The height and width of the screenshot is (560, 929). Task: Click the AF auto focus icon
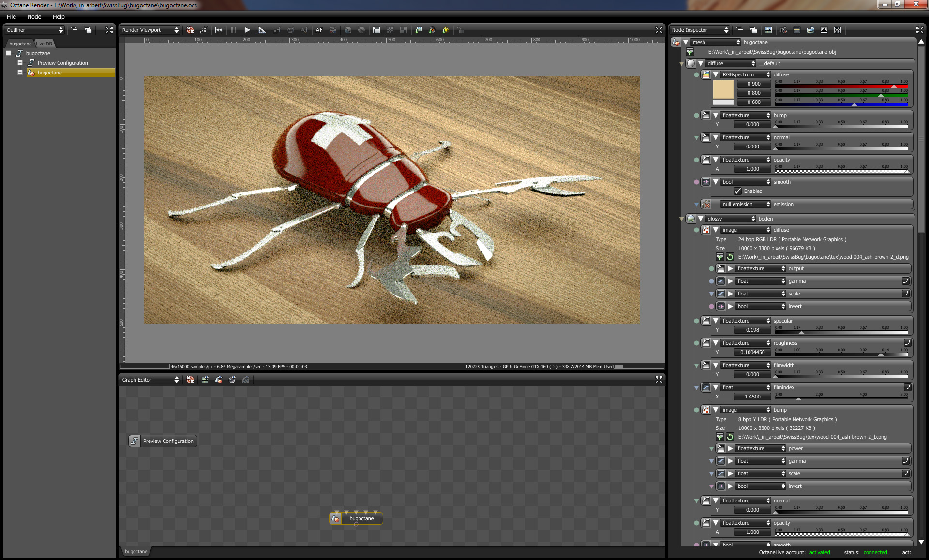pos(319,30)
